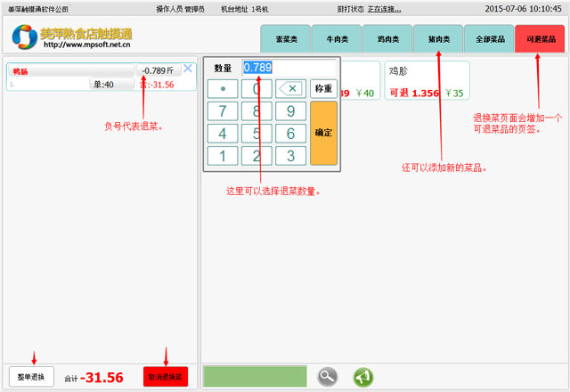
Task: Remove the 鸭肠 item with the X icon
Action: pyautogui.click(x=188, y=69)
